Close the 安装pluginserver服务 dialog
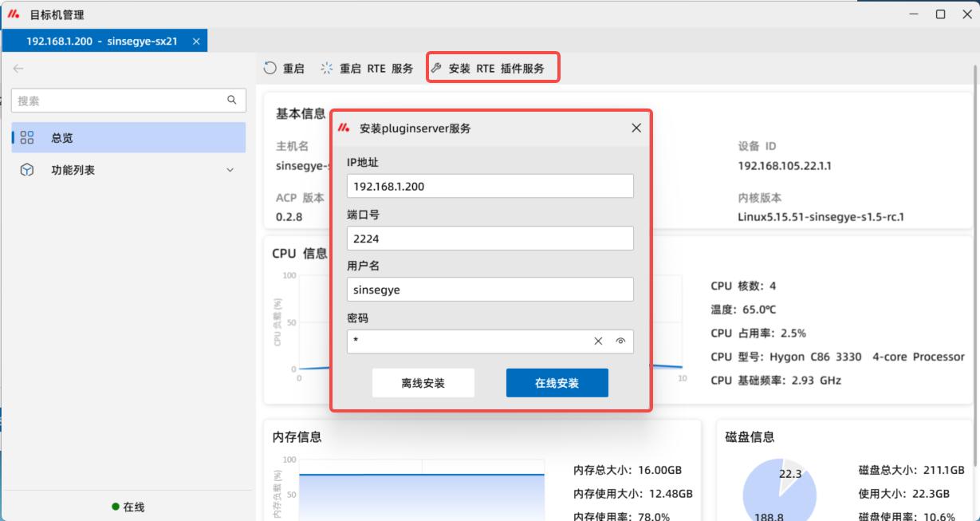Screen dimensions: 980x521 click(x=636, y=128)
